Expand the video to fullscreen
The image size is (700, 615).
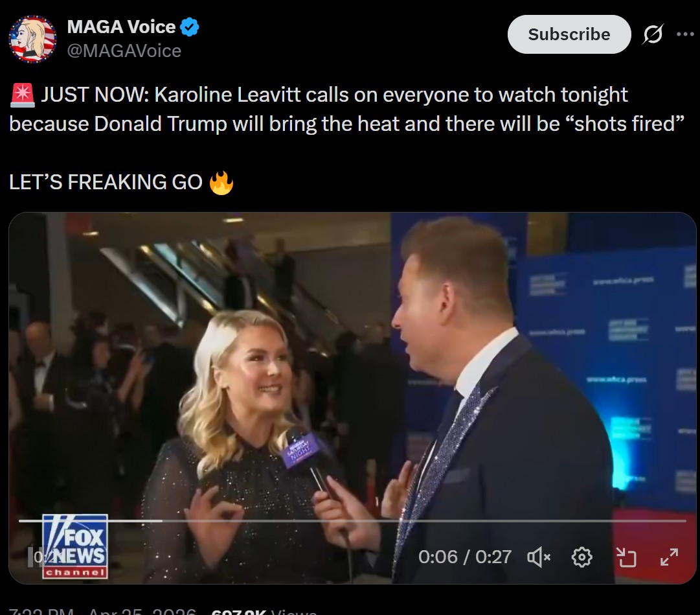669,557
